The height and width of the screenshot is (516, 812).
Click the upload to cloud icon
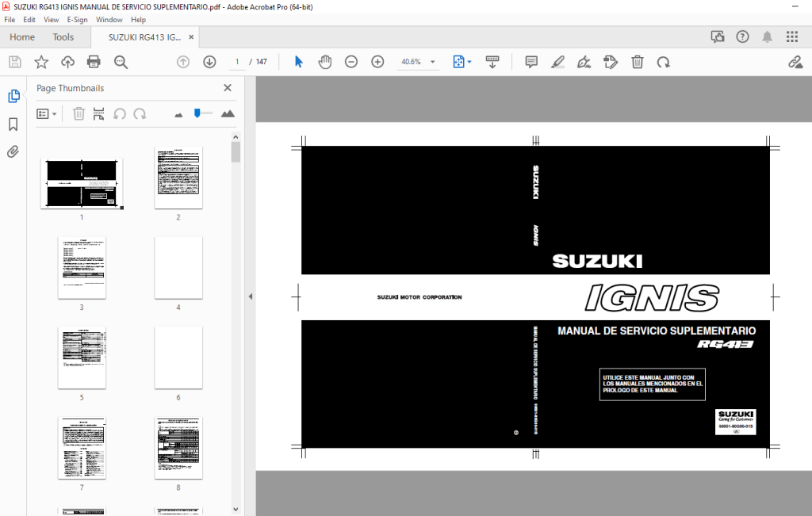coord(67,62)
